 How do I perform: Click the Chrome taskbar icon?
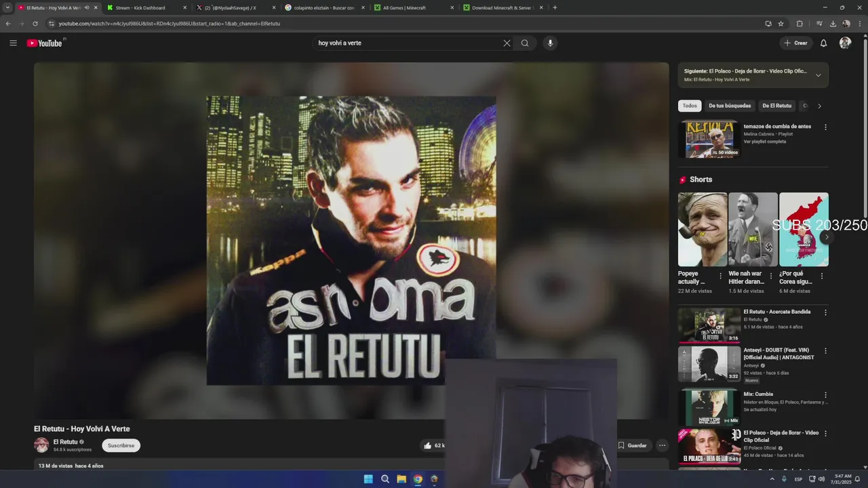418,479
